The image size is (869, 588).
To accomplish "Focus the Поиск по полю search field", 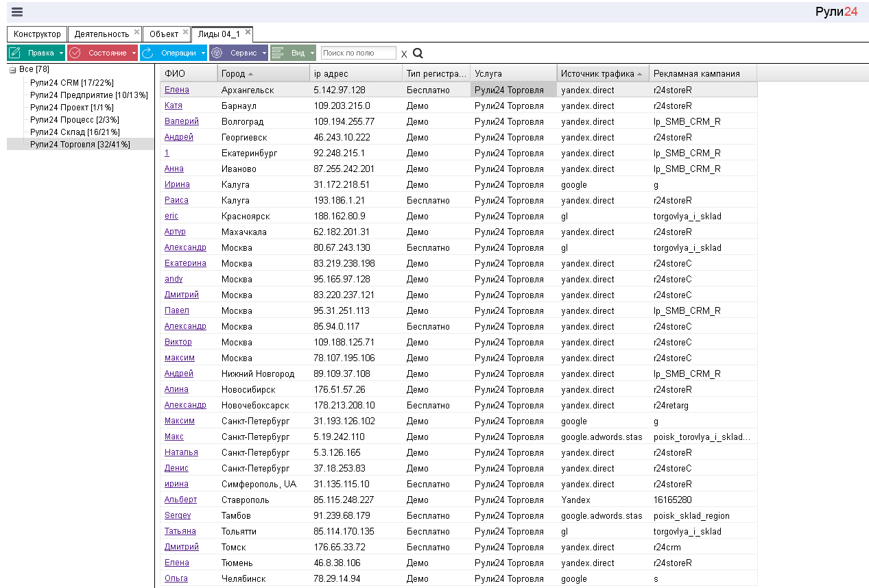I will [x=358, y=53].
